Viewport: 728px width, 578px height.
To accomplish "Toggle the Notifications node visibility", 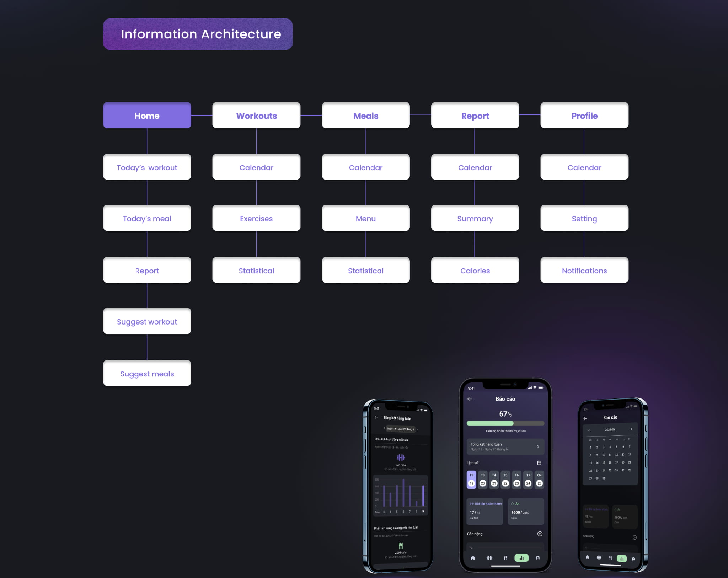I will [x=584, y=270].
